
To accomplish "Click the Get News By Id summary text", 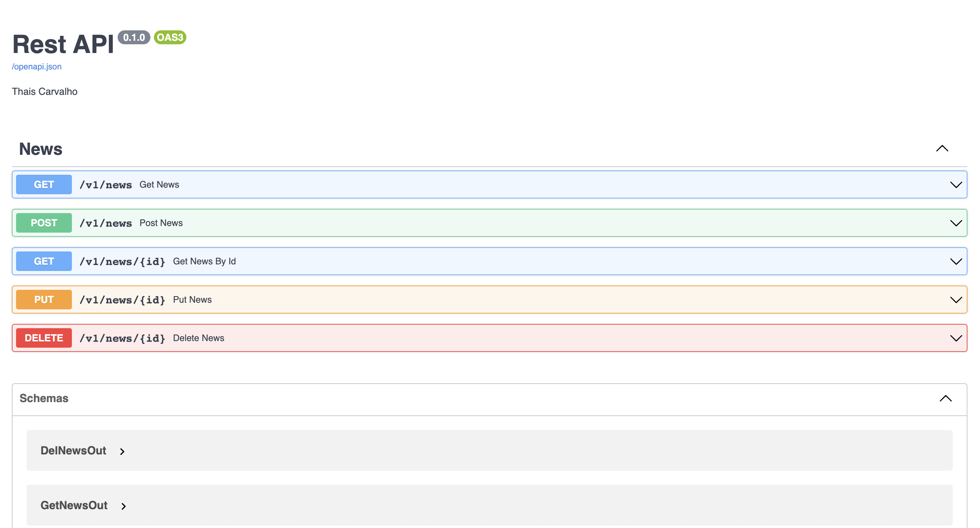I will (204, 261).
